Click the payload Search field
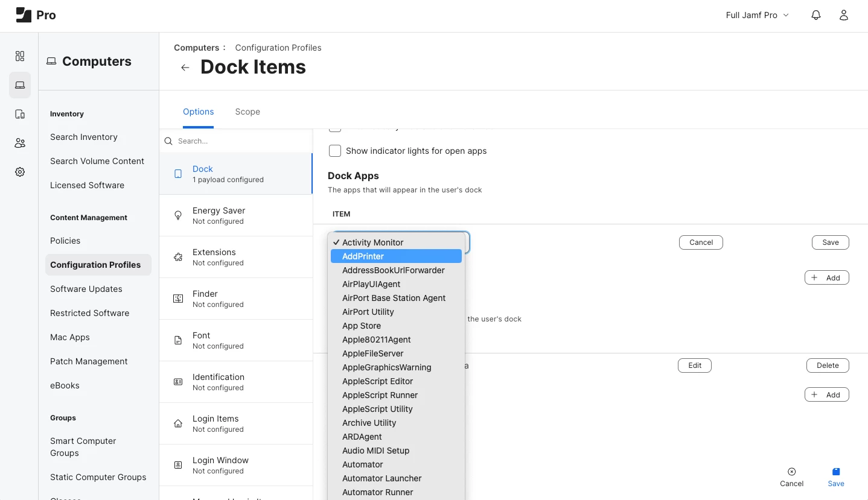 [x=236, y=141]
